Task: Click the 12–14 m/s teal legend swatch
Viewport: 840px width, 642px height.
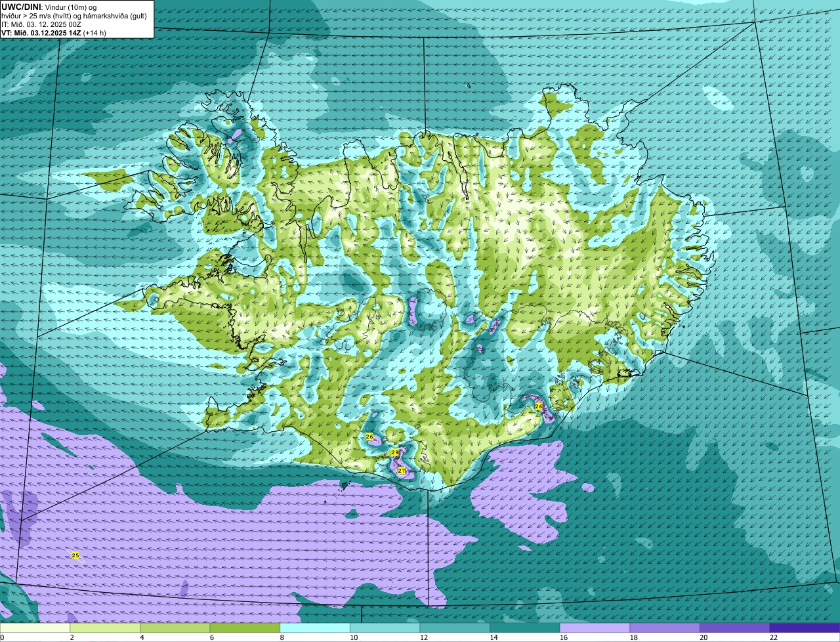Action: pos(455,628)
